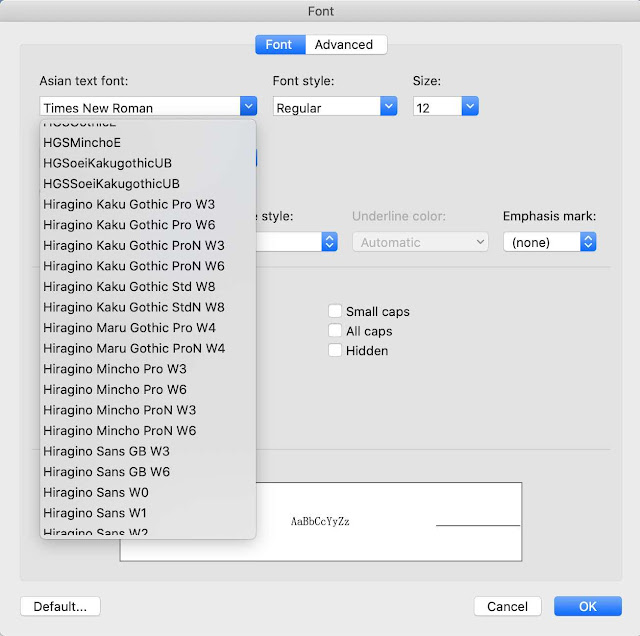
Task: Choose Hiragino Sans GB W3
Action: (x=148, y=451)
